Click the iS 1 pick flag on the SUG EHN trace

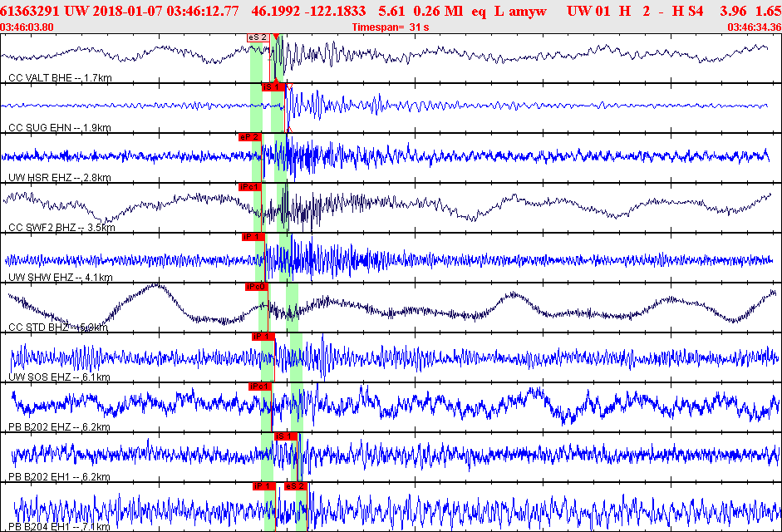point(273,87)
